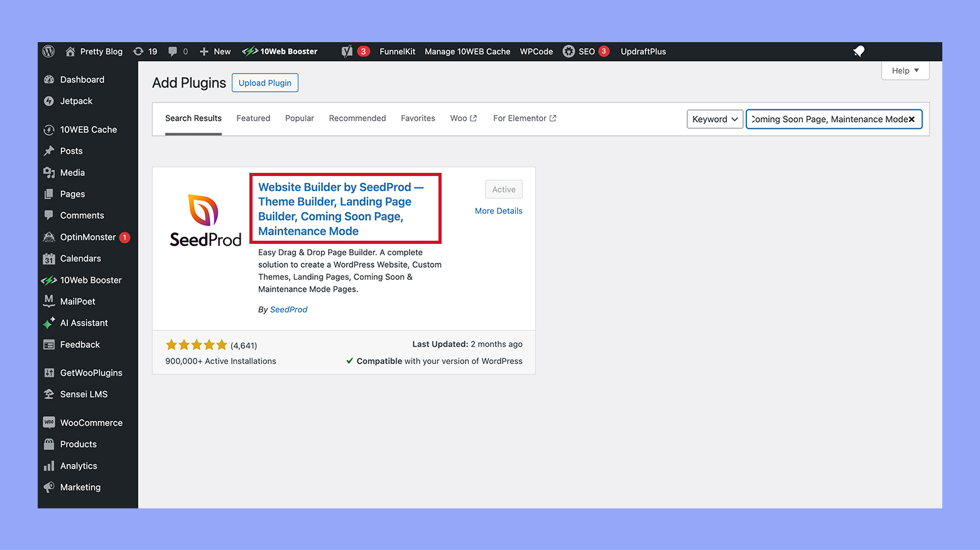Click the notification bell icon in admin bar

pyautogui.click(x=859, y=52)
